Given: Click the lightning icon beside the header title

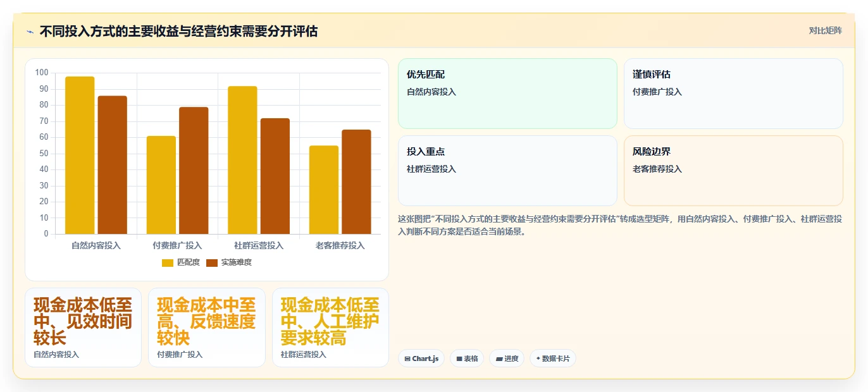Looking at the screenshot, I should (30, 32).
